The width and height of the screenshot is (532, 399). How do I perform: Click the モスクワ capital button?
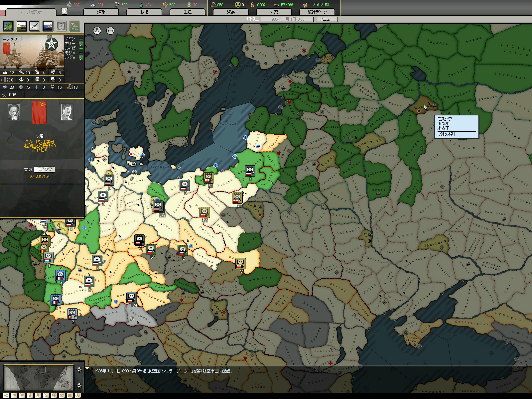coord(45,169)
